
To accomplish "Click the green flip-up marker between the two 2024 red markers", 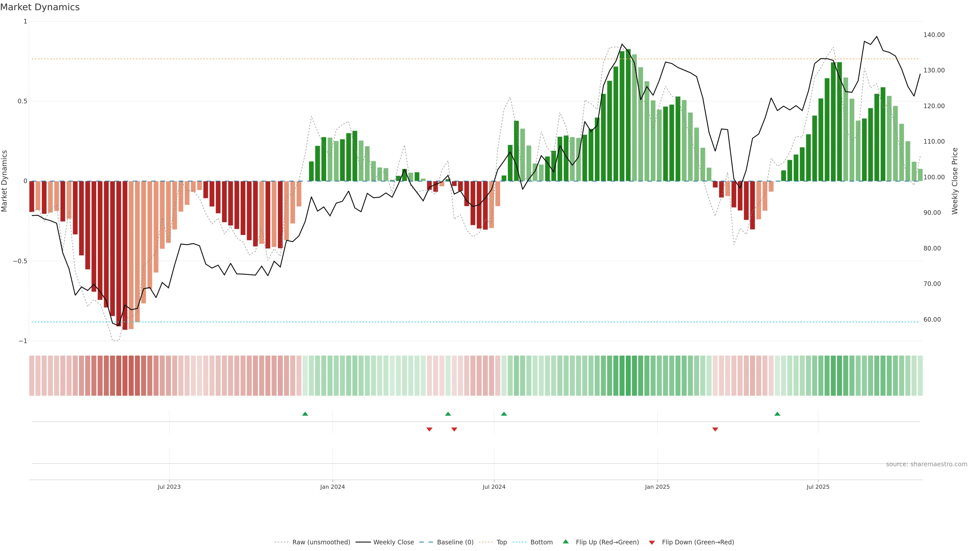I will coord(448,414).
